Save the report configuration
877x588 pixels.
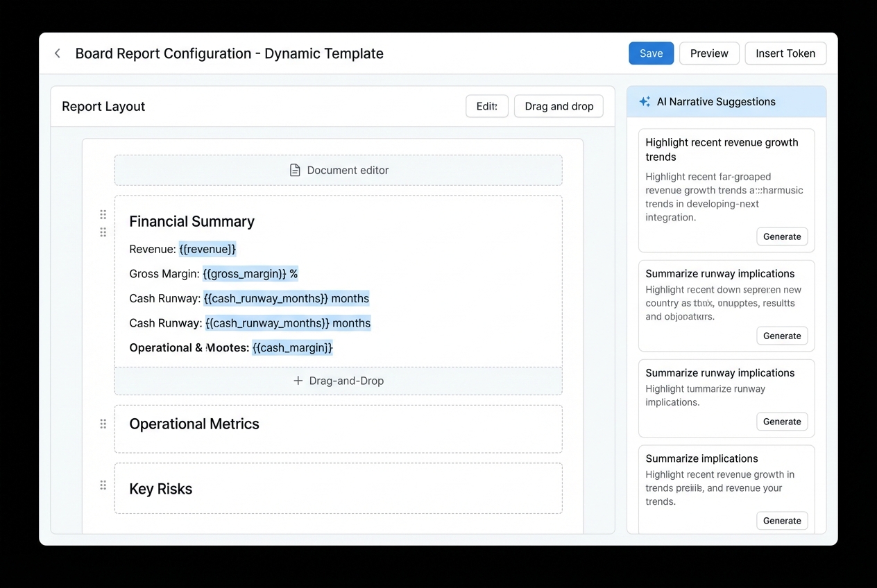tap(651, 53)
